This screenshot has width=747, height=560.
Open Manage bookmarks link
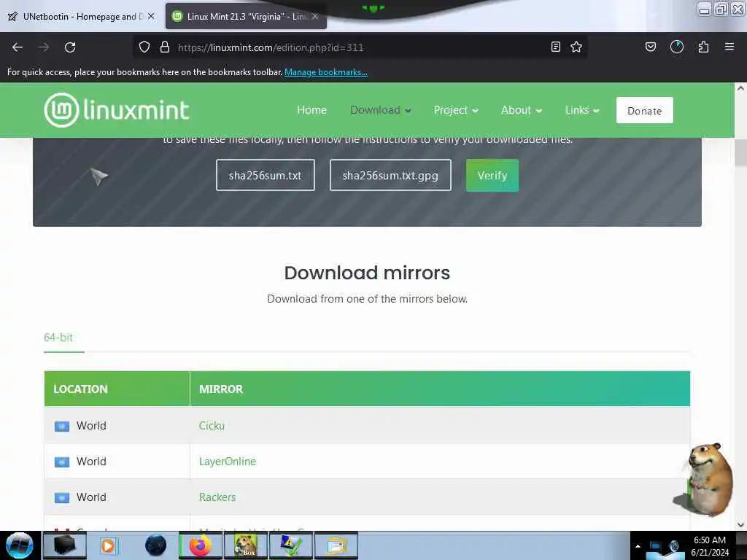click(326, 72)
